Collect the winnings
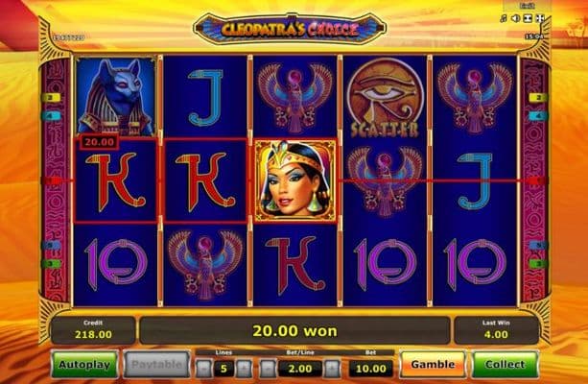This screenshot has height=384, width=588. click(x=506, y=365)
